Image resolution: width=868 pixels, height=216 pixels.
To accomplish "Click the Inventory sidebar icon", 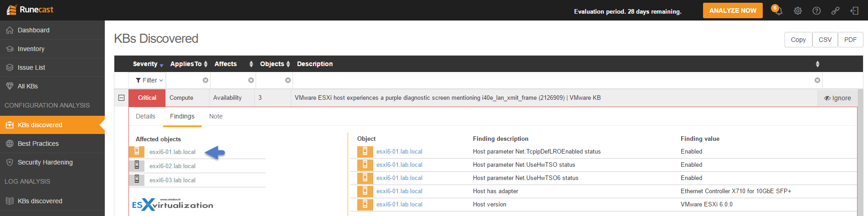I will coord(10,49).
